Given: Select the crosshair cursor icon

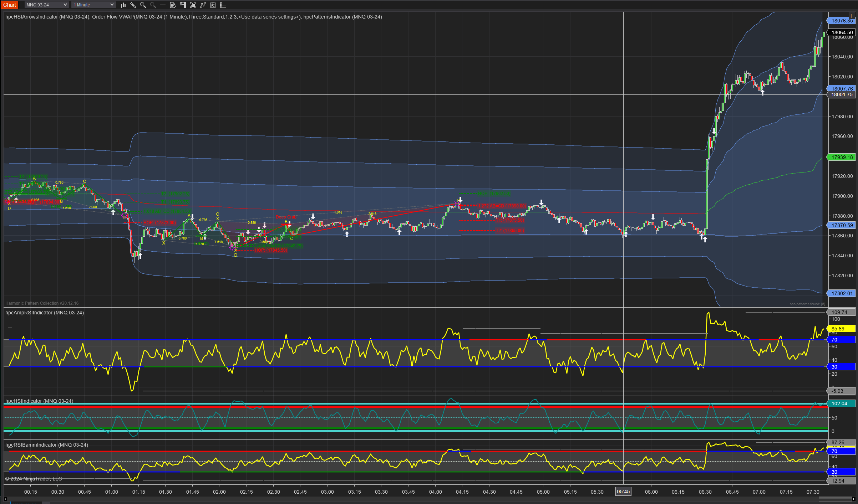Looking at the screenshot, I should pos(163,5).
